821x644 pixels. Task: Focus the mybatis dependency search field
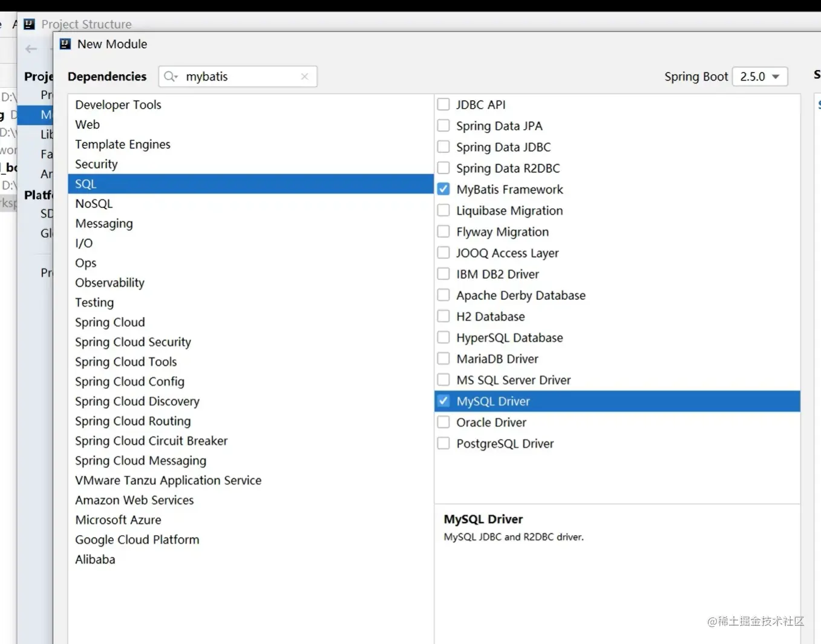coord(238,77)
